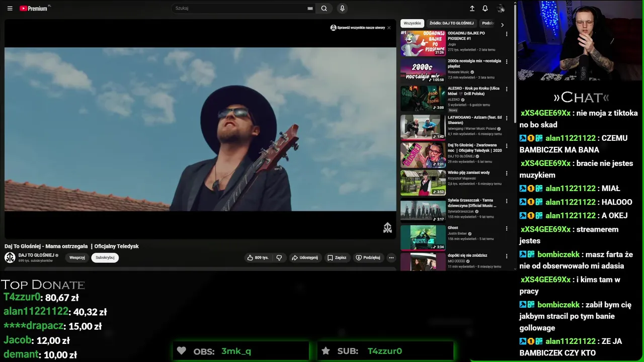The height and width of the screenshot is (362, 644).
Task: Open the YouTube hamburger guide menu
Action: click(10, 9)
